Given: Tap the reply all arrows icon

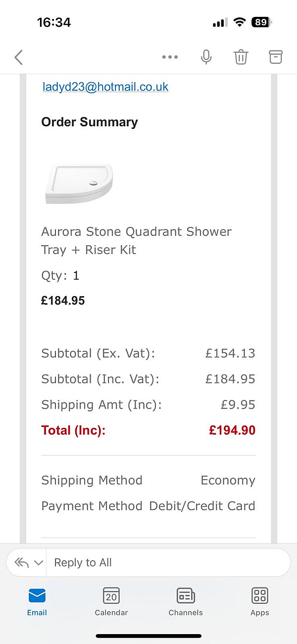Looking at the screenshot, I should tap(22, 563).
